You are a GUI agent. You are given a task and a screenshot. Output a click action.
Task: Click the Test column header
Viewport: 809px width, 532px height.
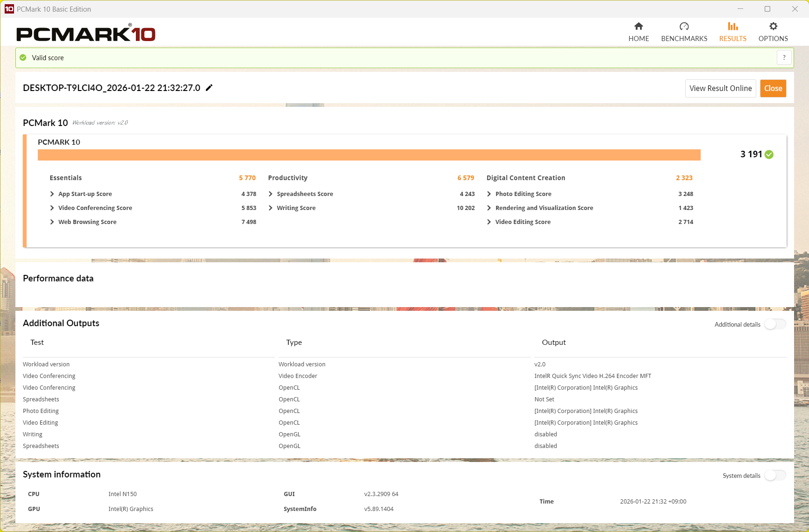37,343
